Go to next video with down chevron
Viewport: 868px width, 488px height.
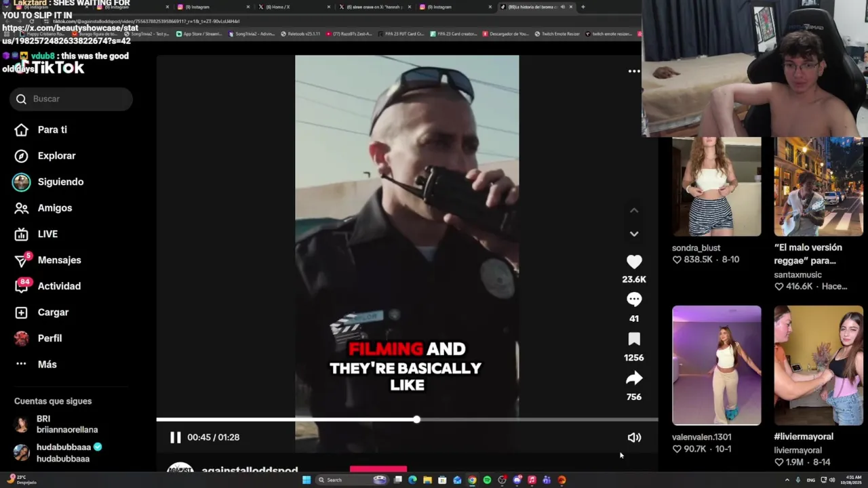coord(634,234)
